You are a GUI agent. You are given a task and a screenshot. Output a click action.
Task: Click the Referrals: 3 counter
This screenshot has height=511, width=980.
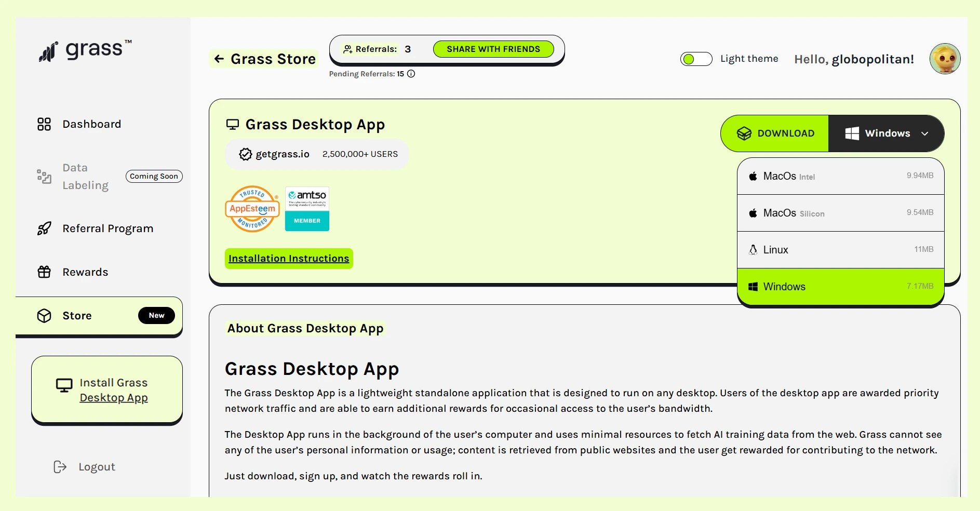pos(378,49)
